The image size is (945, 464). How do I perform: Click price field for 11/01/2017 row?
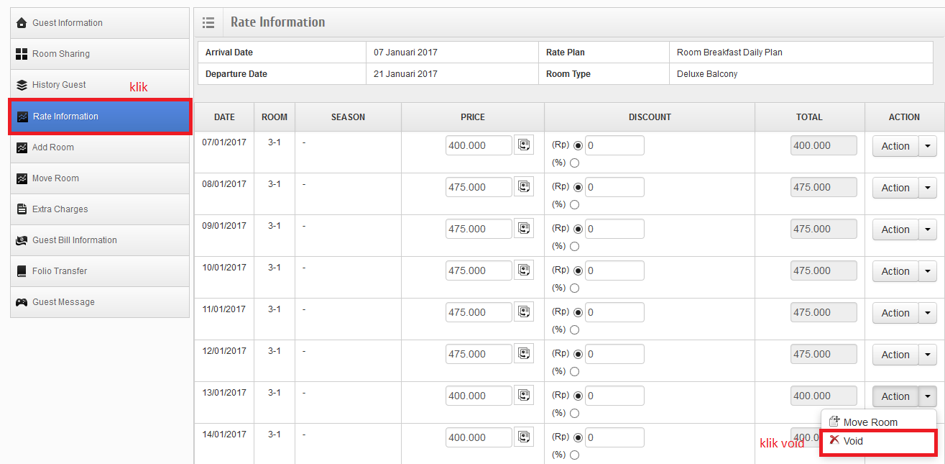(x=478, y=313)
